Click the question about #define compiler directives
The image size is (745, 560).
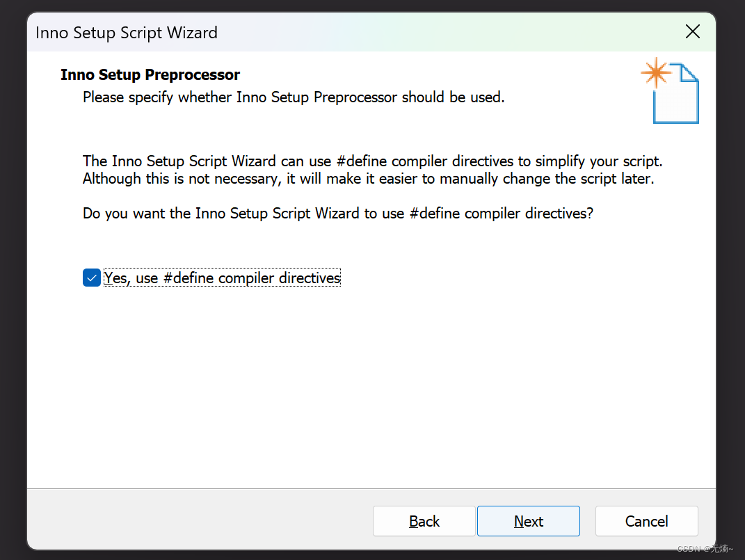pos(338,213)
